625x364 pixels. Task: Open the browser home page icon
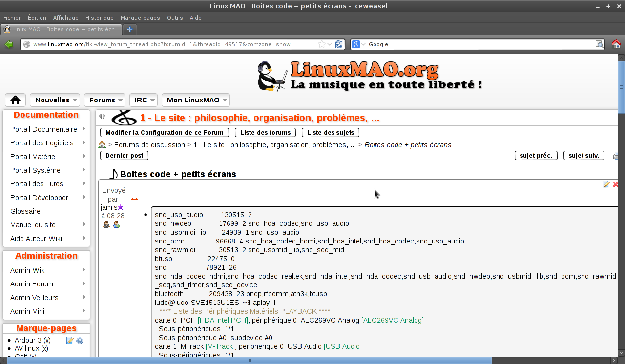coord(616,44)
